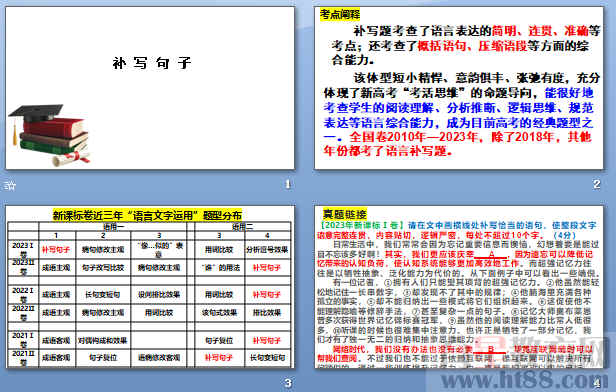Click the 语用二 table header
Viewport: 616px width, 392px height.
(x=243, y=227)
